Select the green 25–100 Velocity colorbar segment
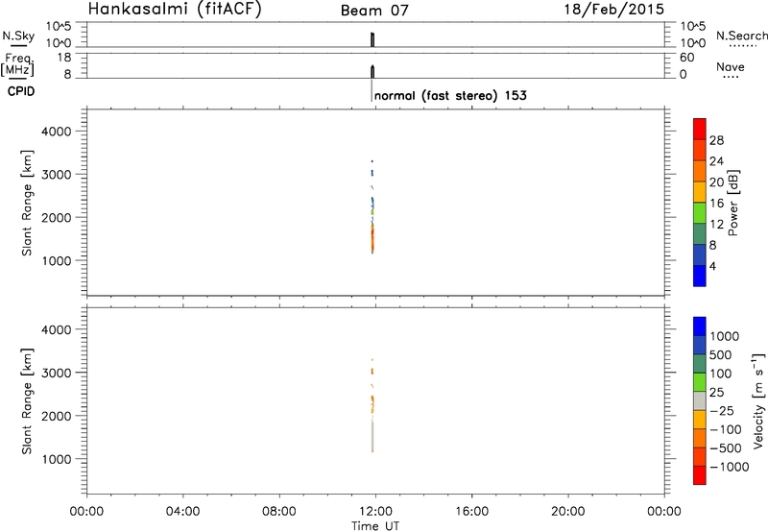 click(700, 382)
